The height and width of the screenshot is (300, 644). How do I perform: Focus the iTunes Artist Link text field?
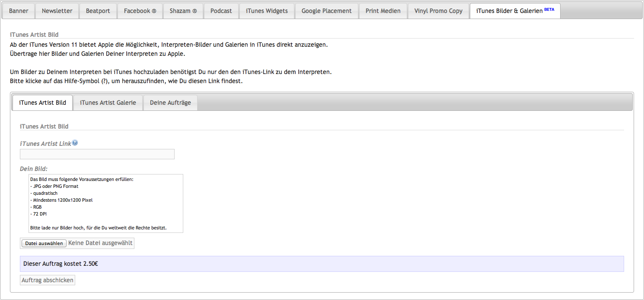[97, 154]
